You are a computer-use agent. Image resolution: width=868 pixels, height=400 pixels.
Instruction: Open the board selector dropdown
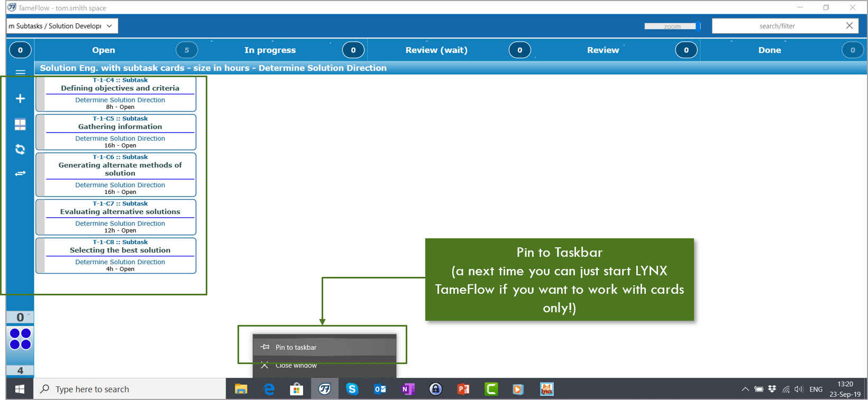(x=62, y=26)
